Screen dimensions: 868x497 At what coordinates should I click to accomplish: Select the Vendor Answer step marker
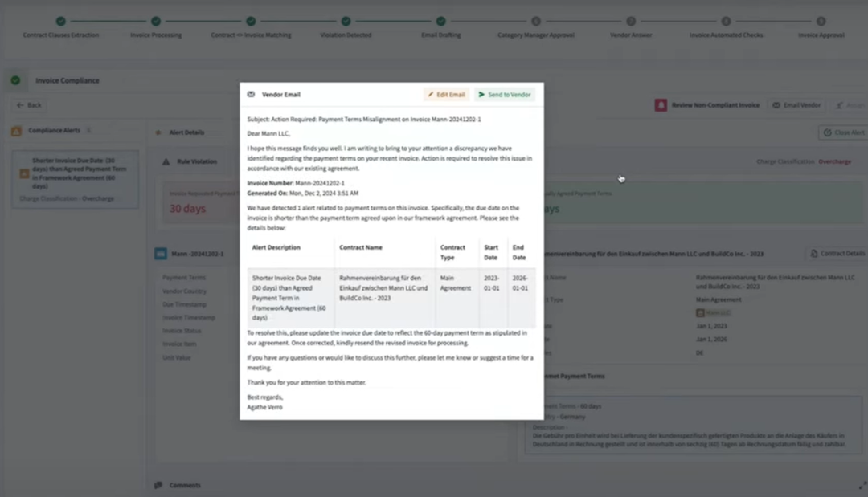click(631, 21)
